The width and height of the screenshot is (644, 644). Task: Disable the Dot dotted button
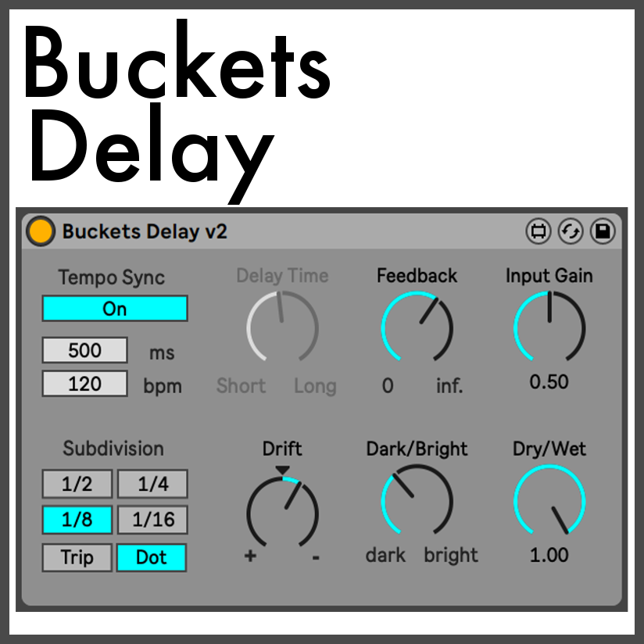[152, 557]
